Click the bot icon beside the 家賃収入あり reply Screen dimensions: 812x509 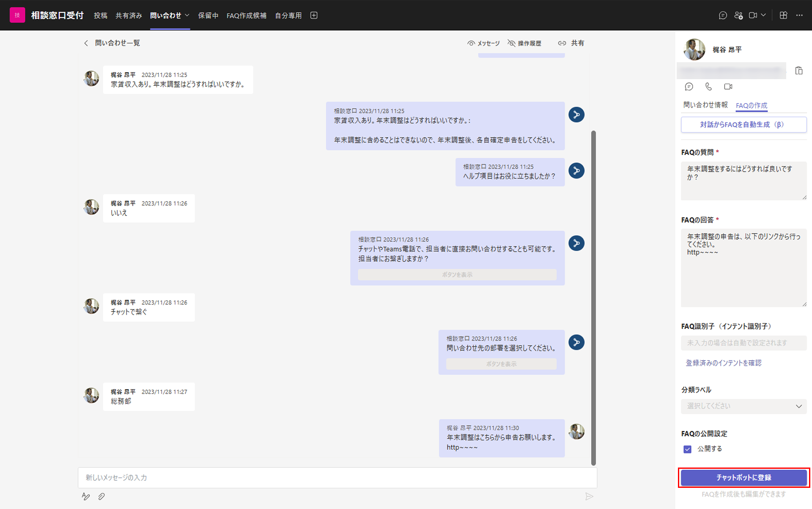tap(576, 114)
